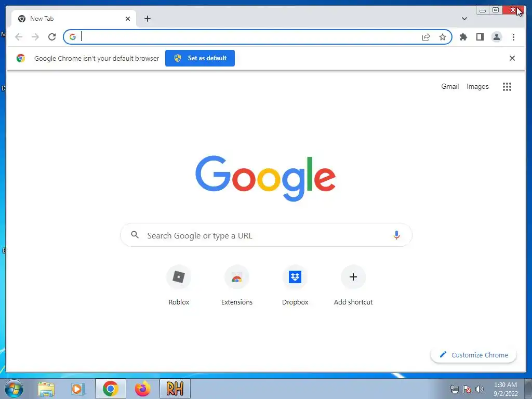532x399 pixels.
Task: Share this page via the share icon
Action: point(426,37)
